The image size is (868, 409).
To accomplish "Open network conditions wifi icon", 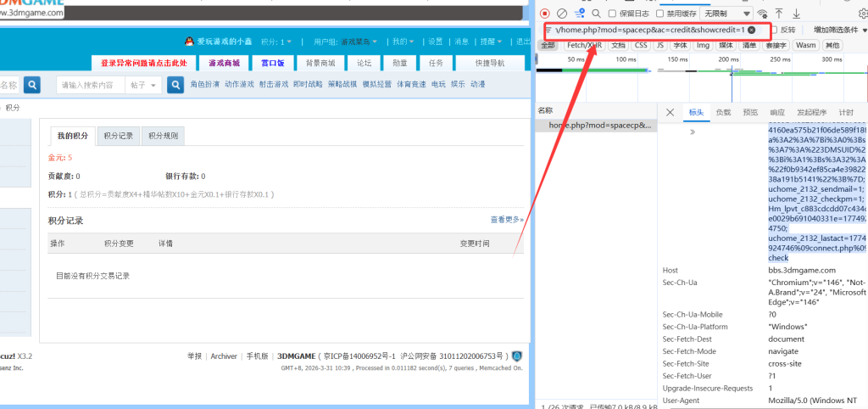I will (x=762, y=14).
